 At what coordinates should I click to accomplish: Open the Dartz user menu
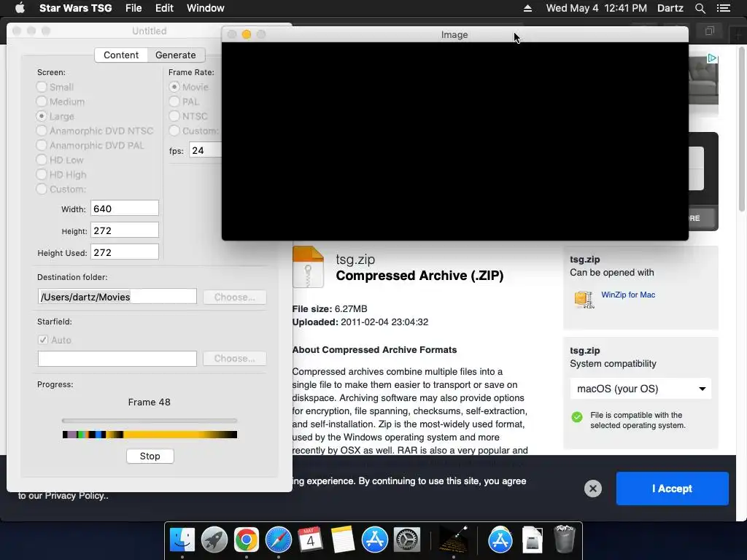670,8
